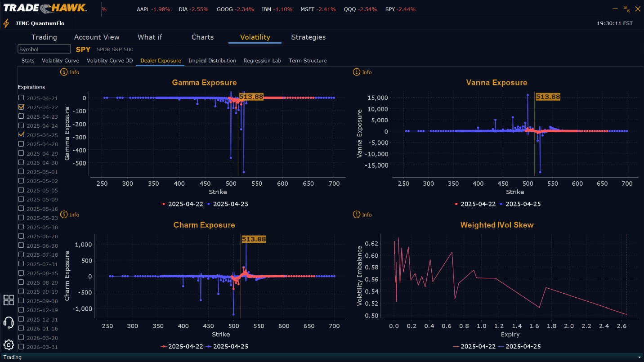The image size is (644, 362).
Task: Open the Info icon above Gamma Exposure
Action: pyautogui.click(x=64, y=72)
